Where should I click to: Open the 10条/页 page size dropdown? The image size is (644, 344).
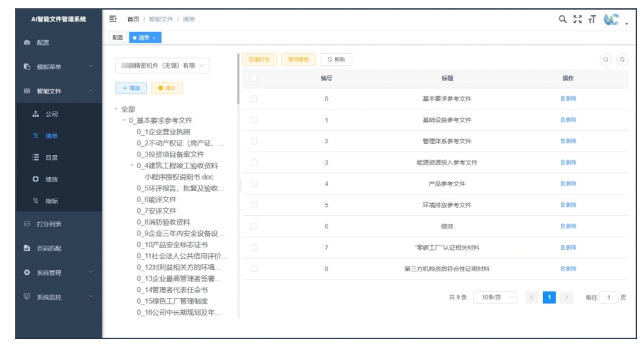499,297
